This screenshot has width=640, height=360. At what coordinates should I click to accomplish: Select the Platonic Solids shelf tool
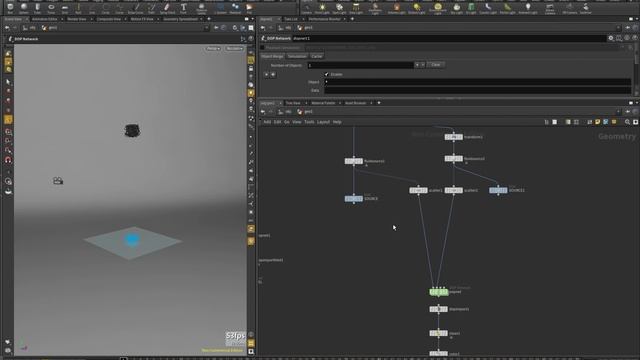point(201,8)
